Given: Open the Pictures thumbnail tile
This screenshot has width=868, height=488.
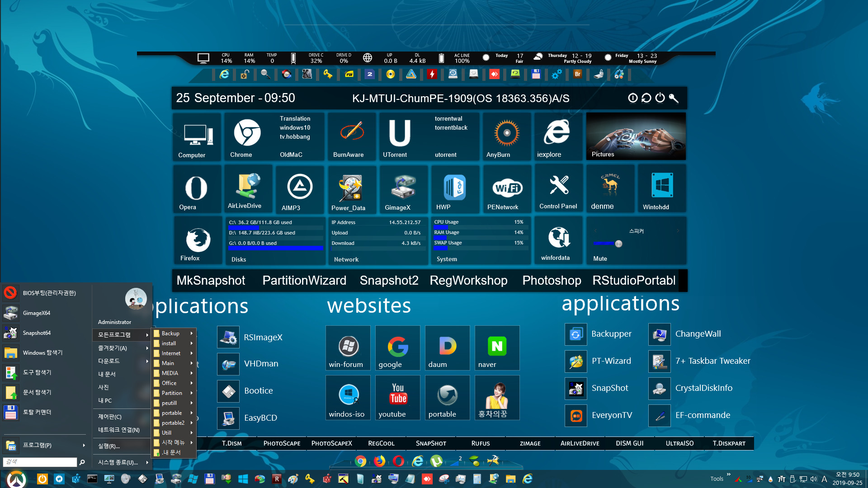Looking at the screenshot, I should pyautogui.click(x=636, y=136).
